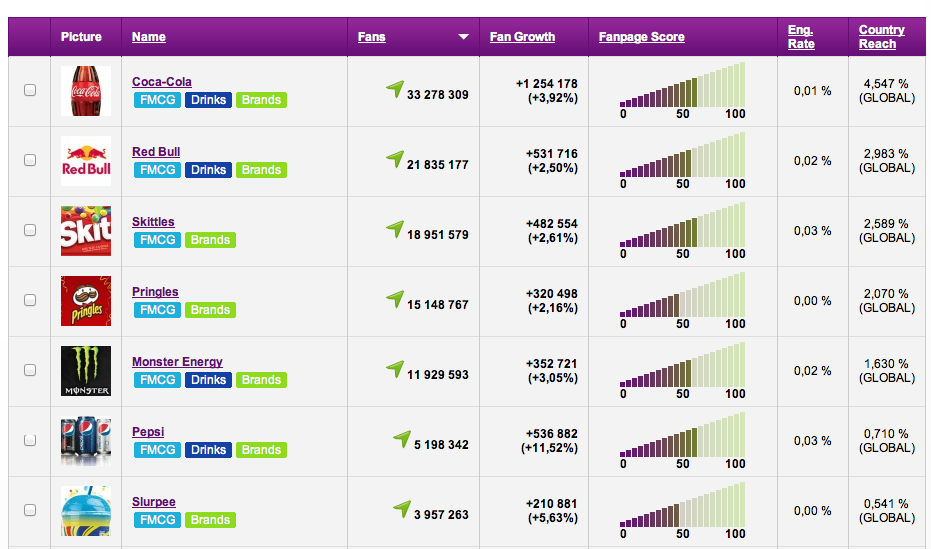This screenshot has width=931, height=549.
Task: Open the Pringles page link
Action: (155, 292)
